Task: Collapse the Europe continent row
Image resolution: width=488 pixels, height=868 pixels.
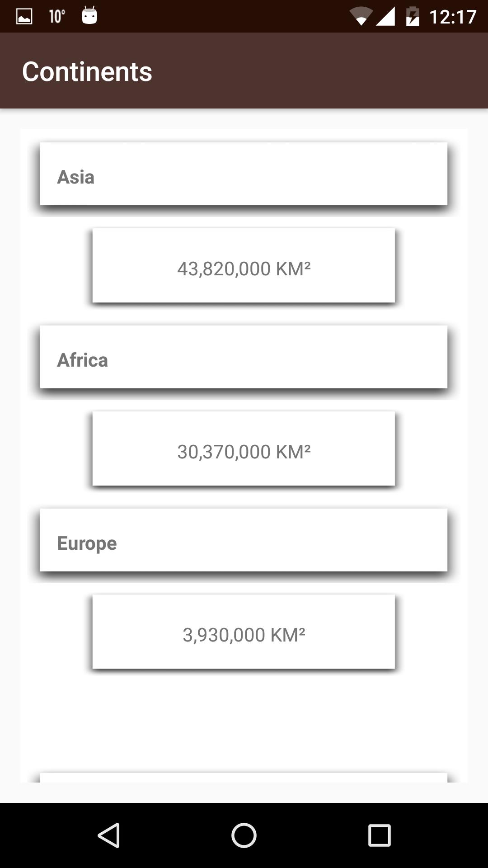Action: [x=244, y=540]
